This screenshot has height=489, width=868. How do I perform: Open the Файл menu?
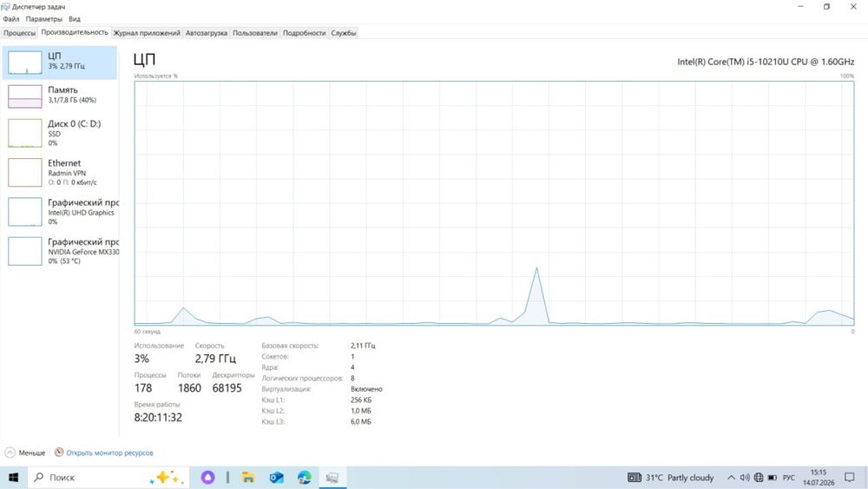(11, 19)
